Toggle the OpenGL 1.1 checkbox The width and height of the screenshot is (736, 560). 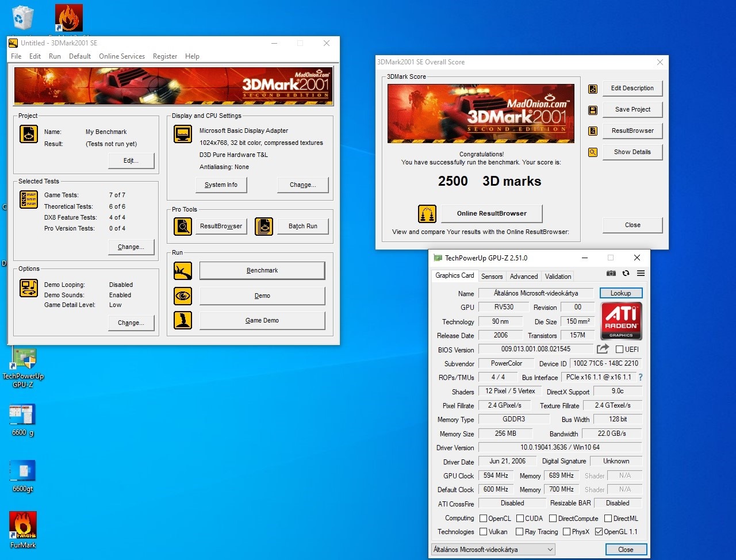pos(599,532)
